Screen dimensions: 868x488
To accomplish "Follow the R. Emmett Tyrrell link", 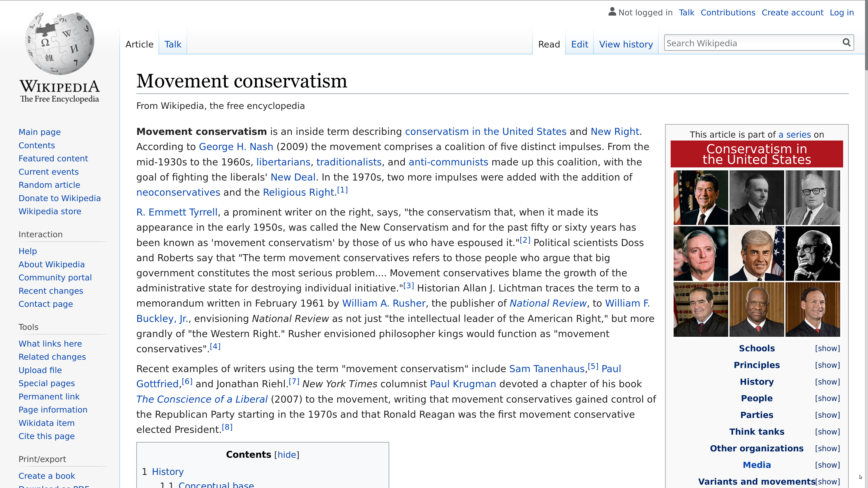I will pyautogui.click(x=177, y=212).
